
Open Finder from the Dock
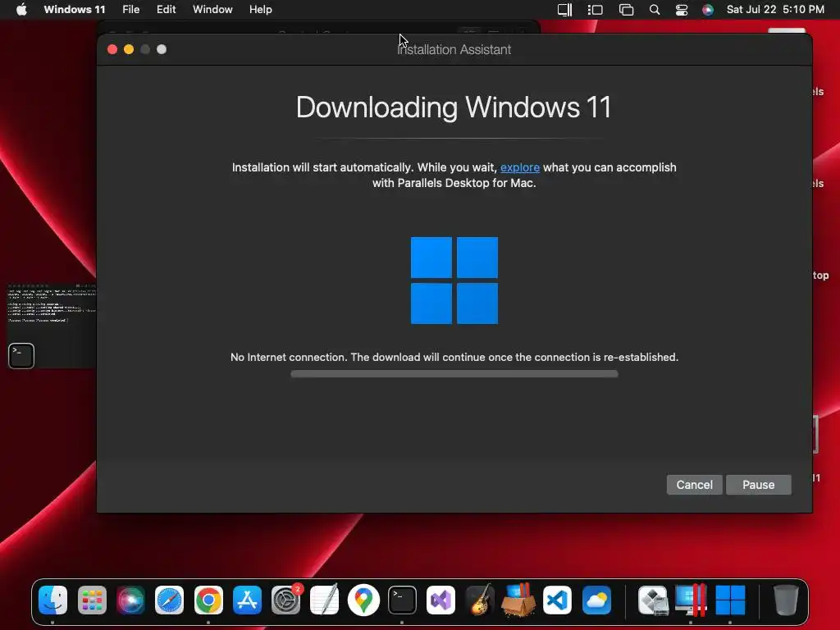(x=52, y=600)
